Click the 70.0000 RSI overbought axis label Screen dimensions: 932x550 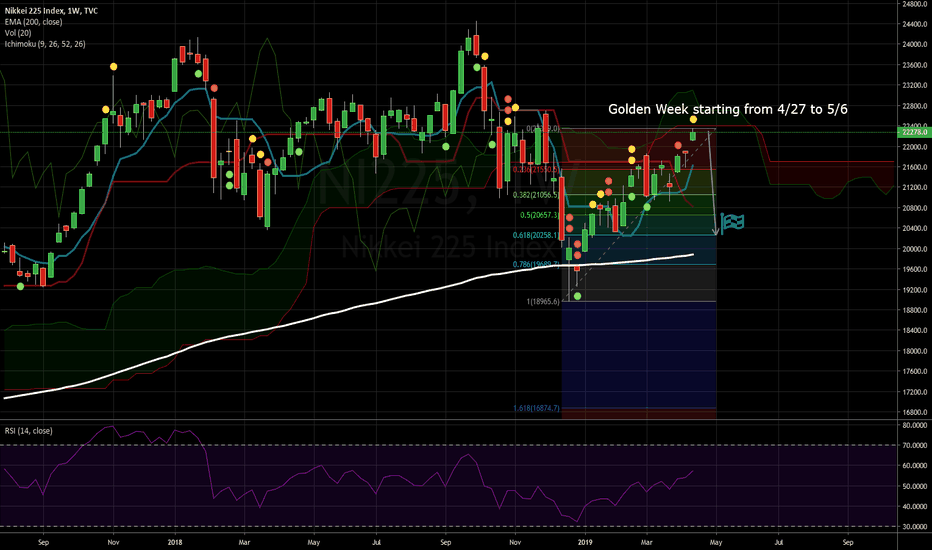click(x=914, y=445)
